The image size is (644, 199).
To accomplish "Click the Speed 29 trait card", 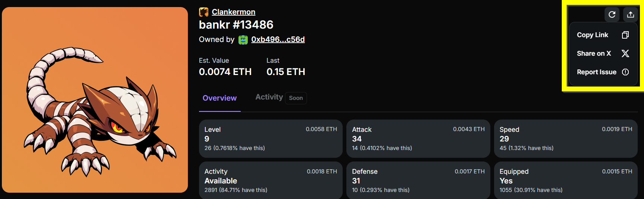I will pyautogui.click(x=565, y=138).
